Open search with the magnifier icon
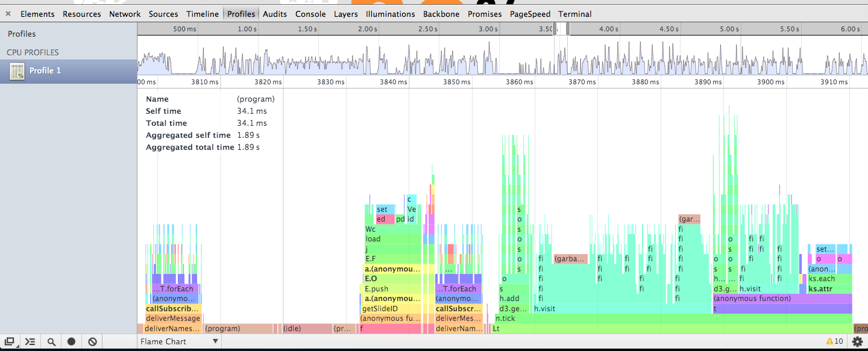 coord(52,341)
